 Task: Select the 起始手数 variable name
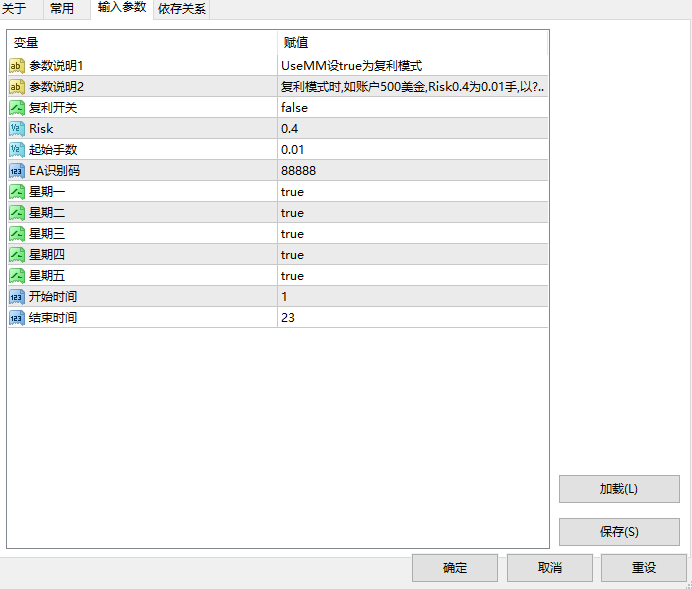click(53, 150)
